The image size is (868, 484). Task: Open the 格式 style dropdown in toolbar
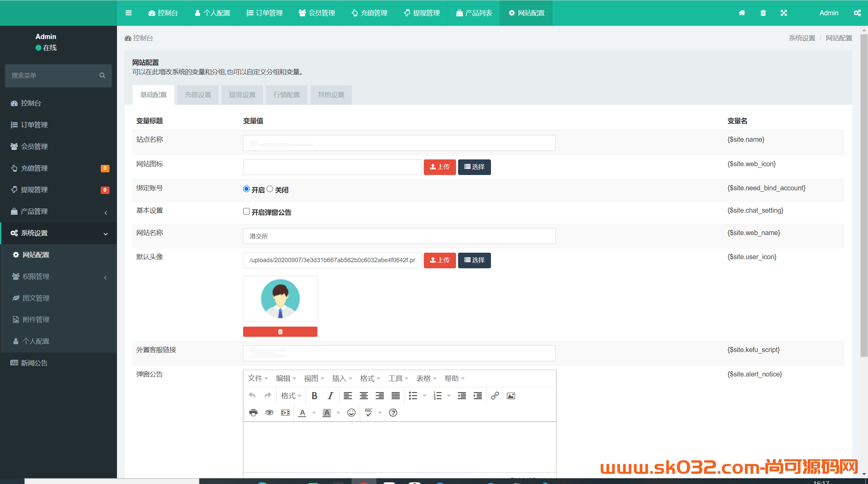(291, 396)
